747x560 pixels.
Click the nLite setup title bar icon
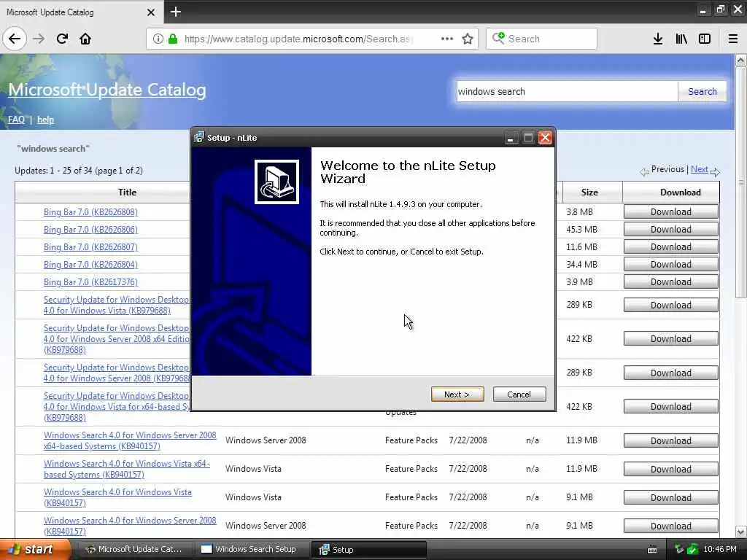pos(198,138)
